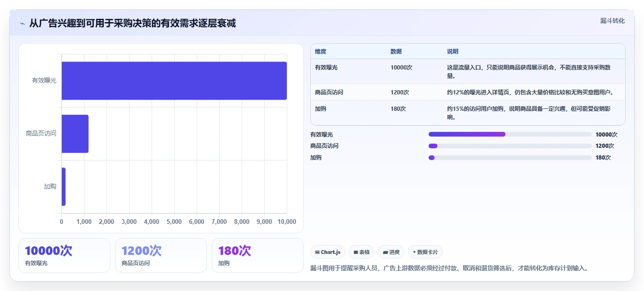Click the 有效曝光 bar in the chart
644x291 pixels.
174,81
